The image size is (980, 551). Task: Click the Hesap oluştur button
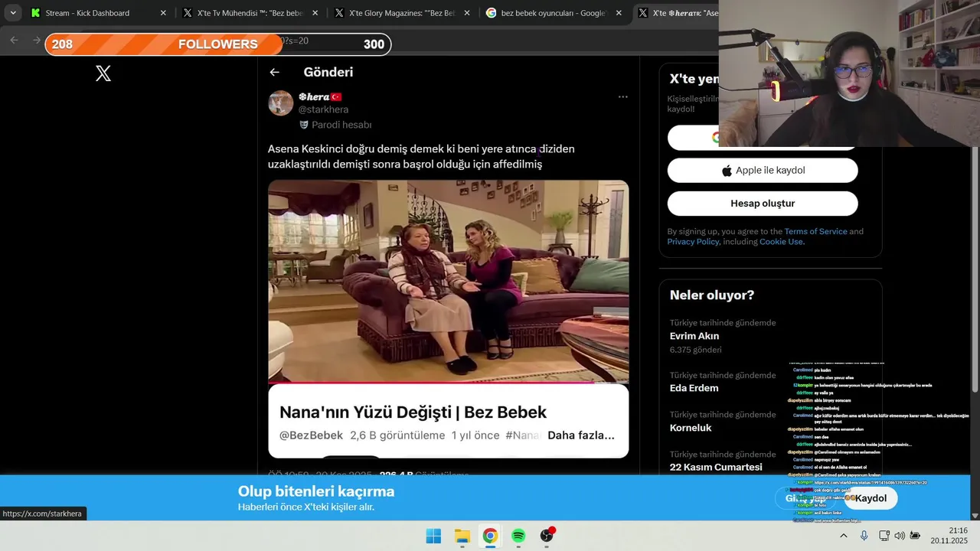tap(763, 204)
